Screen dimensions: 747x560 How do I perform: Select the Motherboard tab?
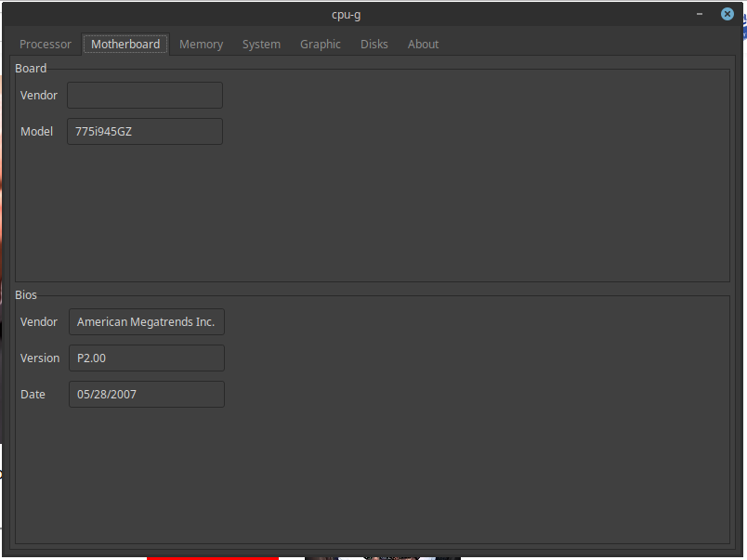pos(125,45)
